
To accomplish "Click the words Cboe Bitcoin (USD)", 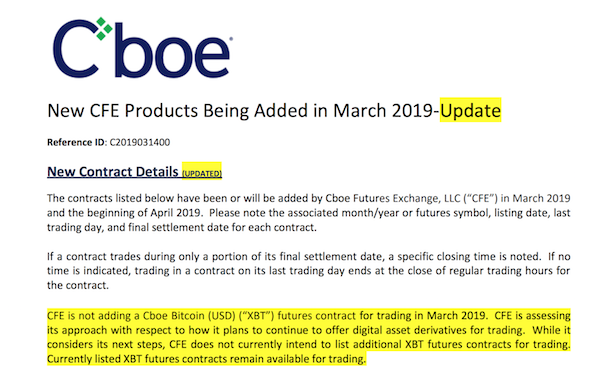I will [189, 316].
